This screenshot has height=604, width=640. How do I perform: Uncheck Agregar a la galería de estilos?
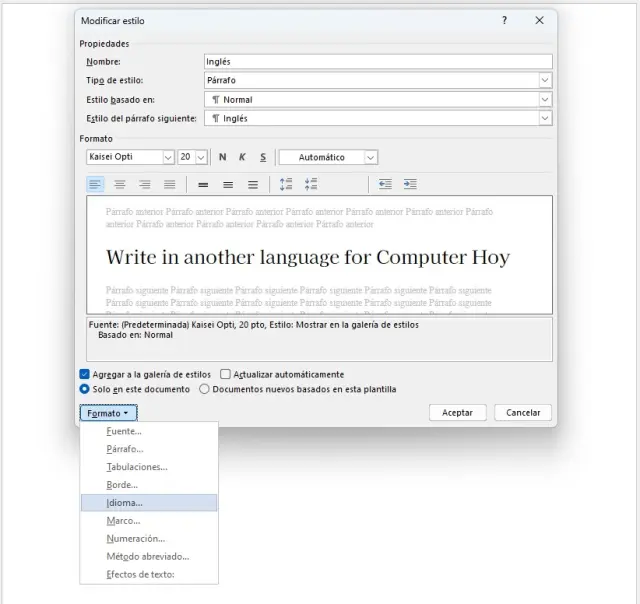85,374
